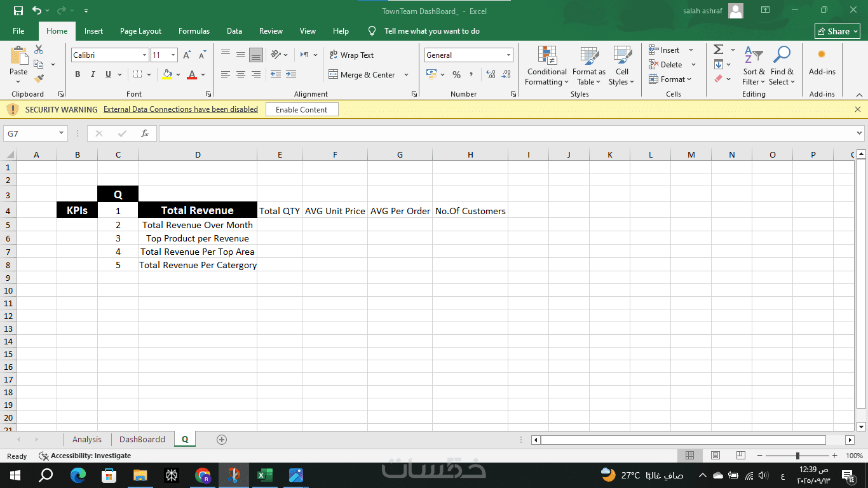Open Cell Styles gallery
The width and height of the screenshot is (868, 488).
(x=621, y=65)
